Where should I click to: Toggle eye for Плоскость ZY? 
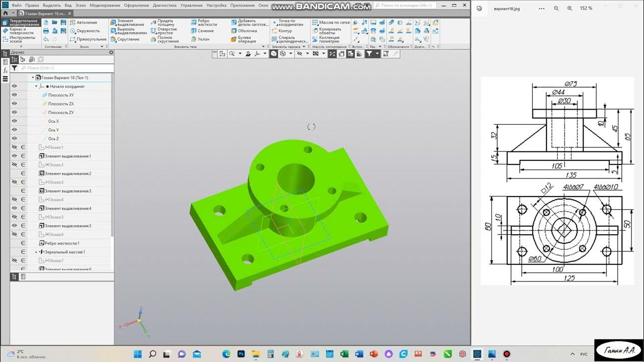14,112
